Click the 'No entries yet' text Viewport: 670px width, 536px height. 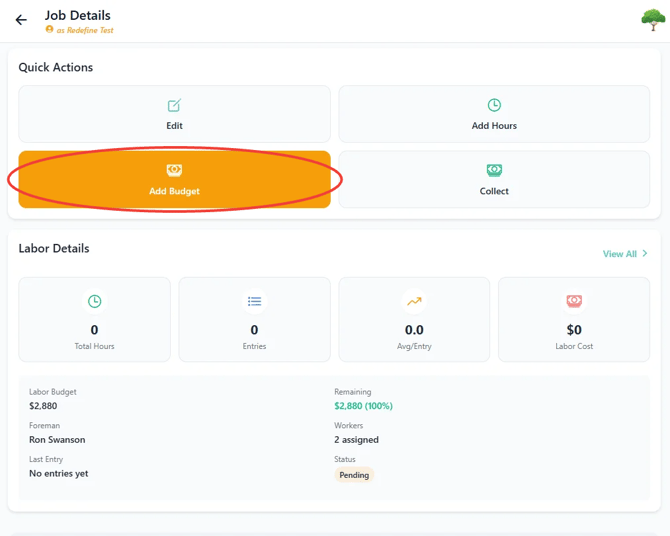tap(59, 473)
